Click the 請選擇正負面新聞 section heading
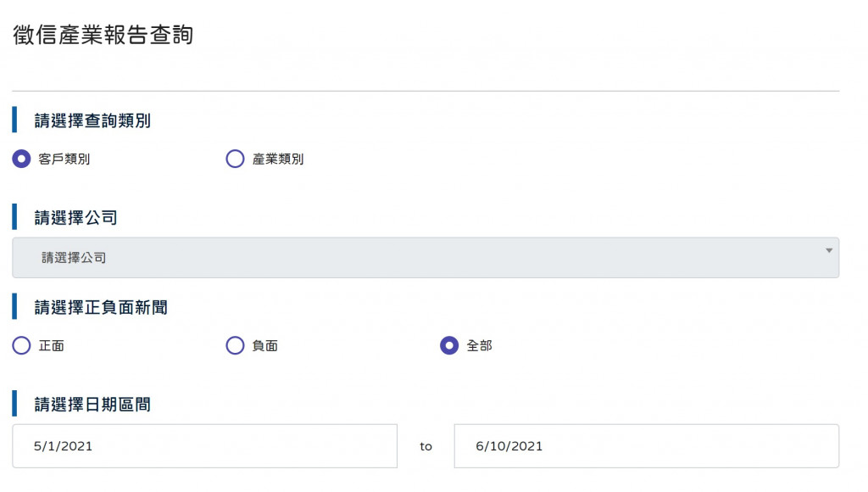The image size is (868, 492). pyautogui.click(x=101, y=307)
